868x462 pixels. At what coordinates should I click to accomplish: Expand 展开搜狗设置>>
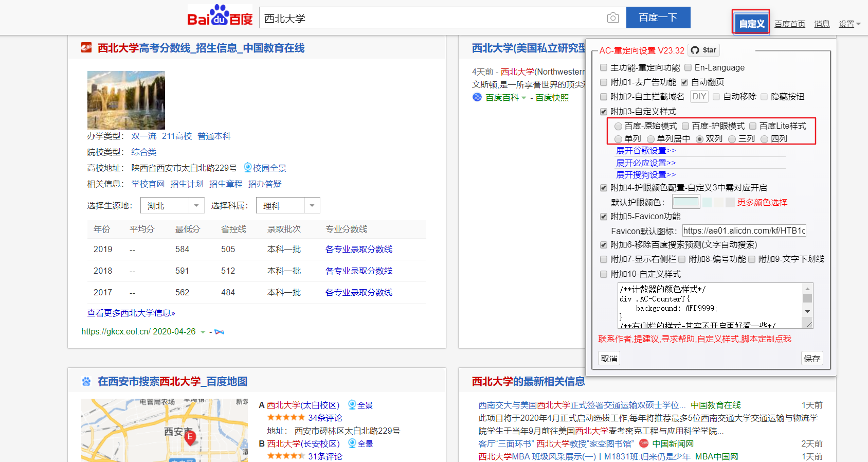pyautogui.click(x=646, y=175)
